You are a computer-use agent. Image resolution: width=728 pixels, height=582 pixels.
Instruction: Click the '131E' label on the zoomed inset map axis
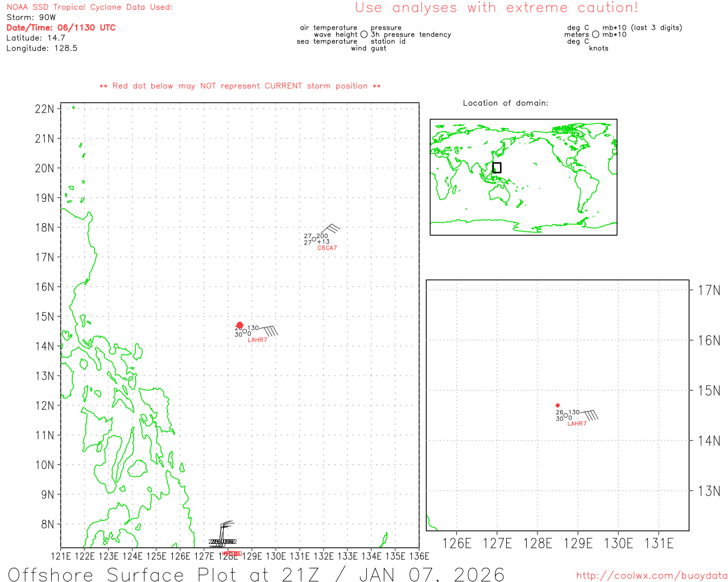point(659,543)
